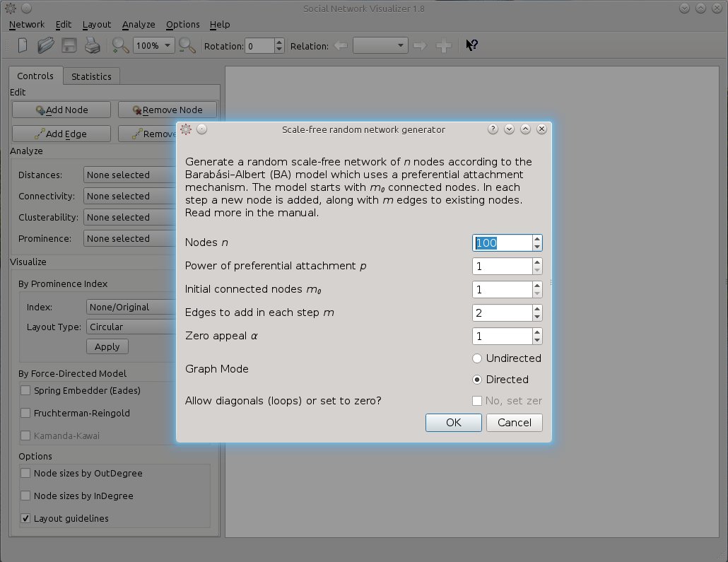
Task: Close the Scale-free generator dialog
Action: (x=542, y=129)
